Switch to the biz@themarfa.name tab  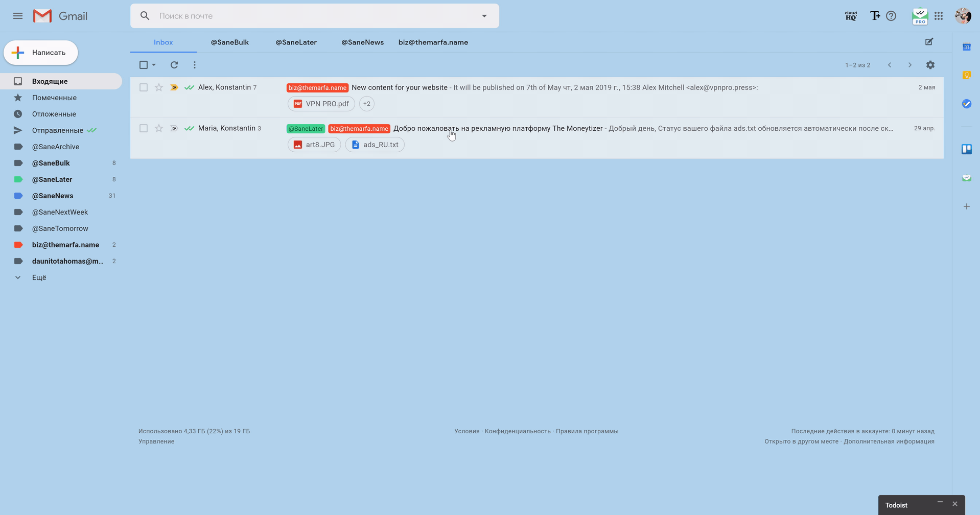tap(433, 42)
